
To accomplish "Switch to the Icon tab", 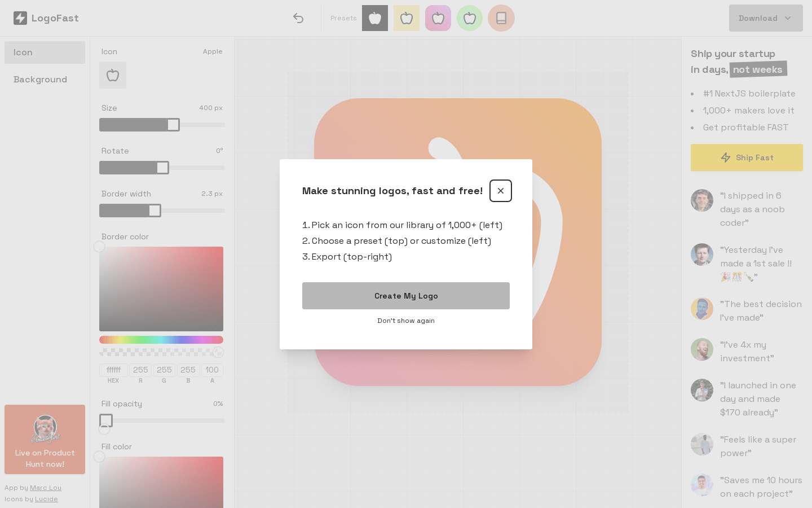I will click(x=45, y=52).
